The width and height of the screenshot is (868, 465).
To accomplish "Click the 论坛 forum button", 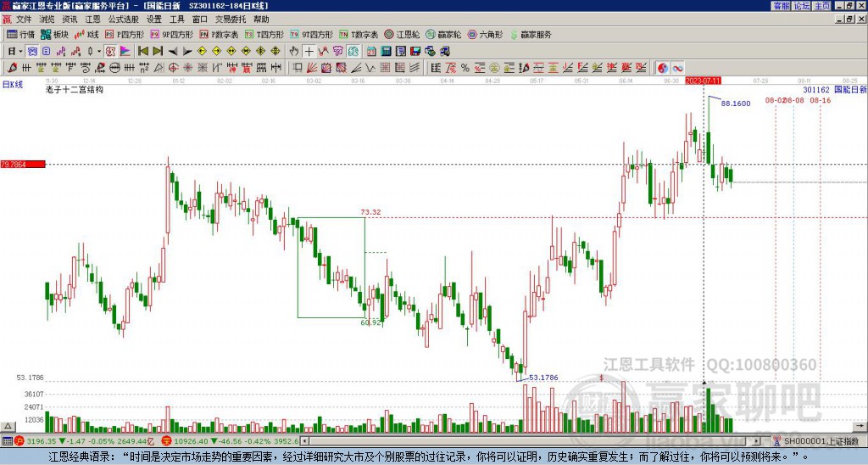I will pyautogui.click(x=802, y=6).
